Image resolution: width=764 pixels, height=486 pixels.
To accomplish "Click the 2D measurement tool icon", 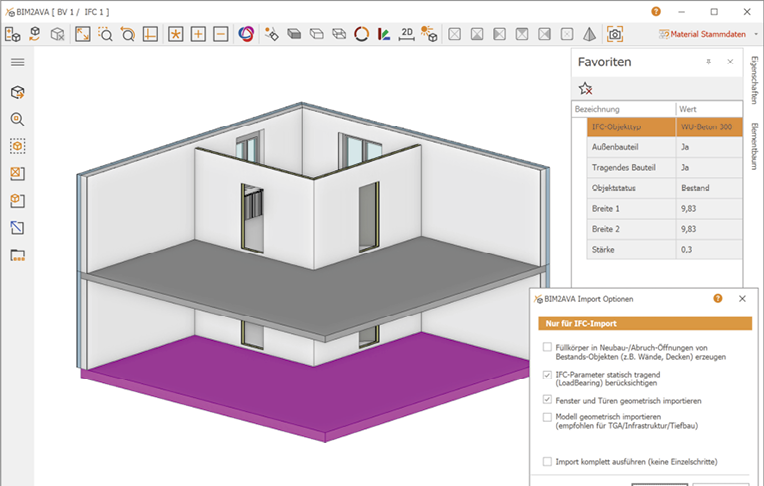I will pos(406,34).
